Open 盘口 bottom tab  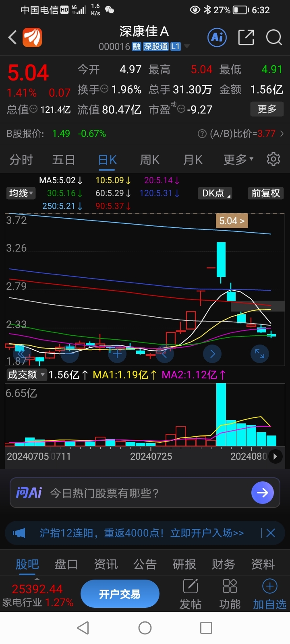coord(66,564)
